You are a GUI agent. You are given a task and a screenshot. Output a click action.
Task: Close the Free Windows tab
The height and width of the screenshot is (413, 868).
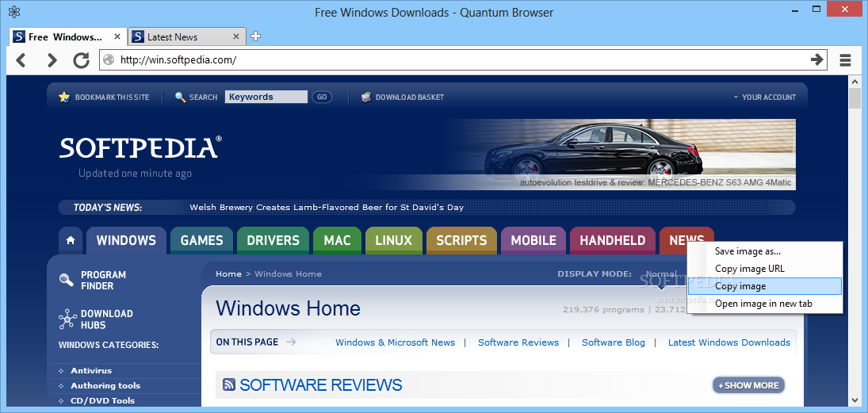(117, 36)
